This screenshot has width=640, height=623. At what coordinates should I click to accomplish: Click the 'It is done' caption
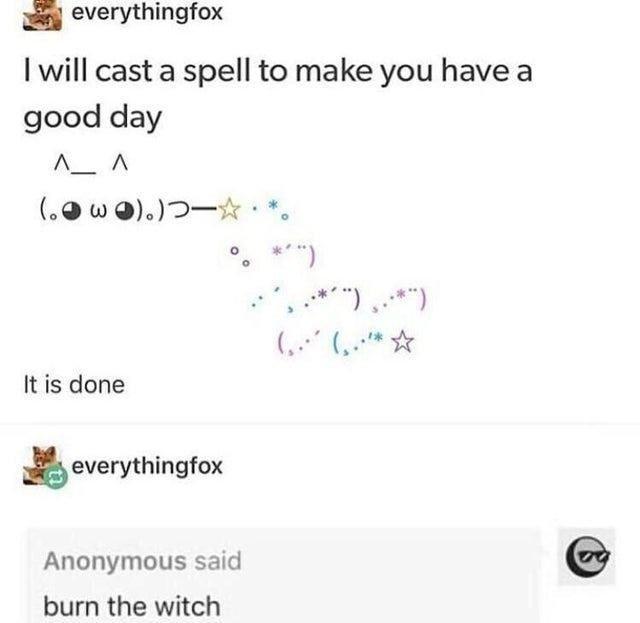pos(74,385)
